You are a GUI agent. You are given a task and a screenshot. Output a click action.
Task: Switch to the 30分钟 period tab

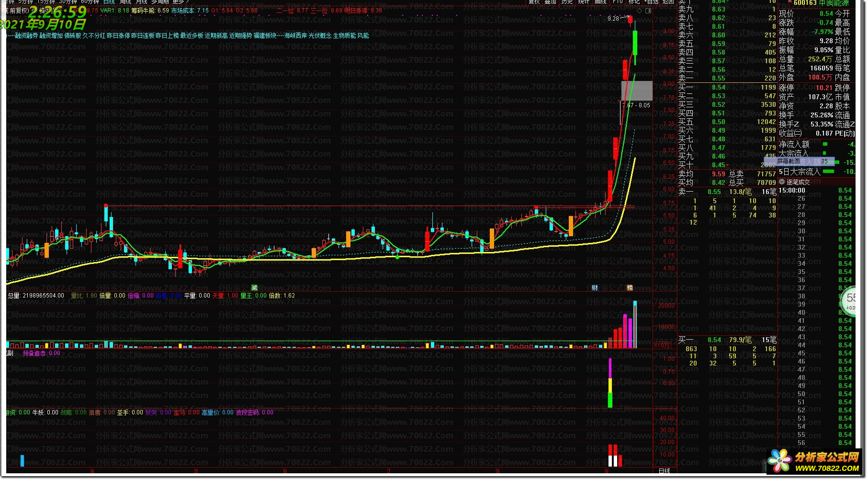tap(69, 2)
